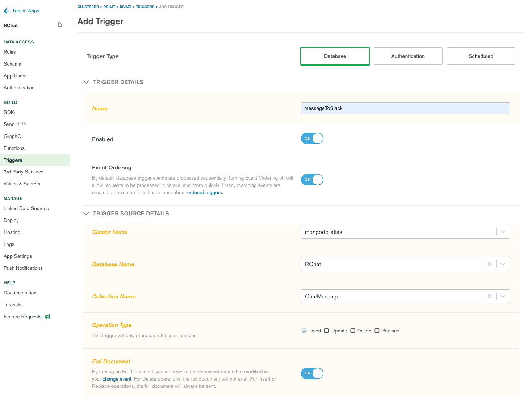Copy the RChat app ID icon
Screen dimensions: 532x398
pos(59,25)
